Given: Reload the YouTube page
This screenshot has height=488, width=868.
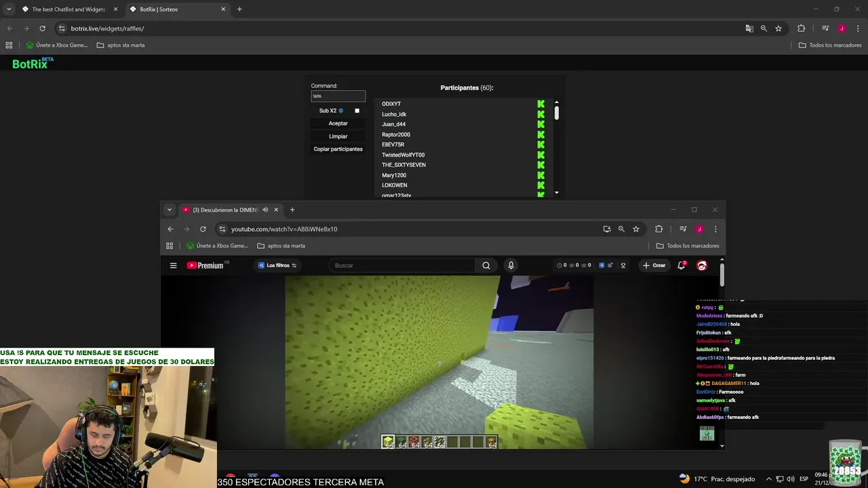Looking at the screenshot, I should click(x=203, y=229).
